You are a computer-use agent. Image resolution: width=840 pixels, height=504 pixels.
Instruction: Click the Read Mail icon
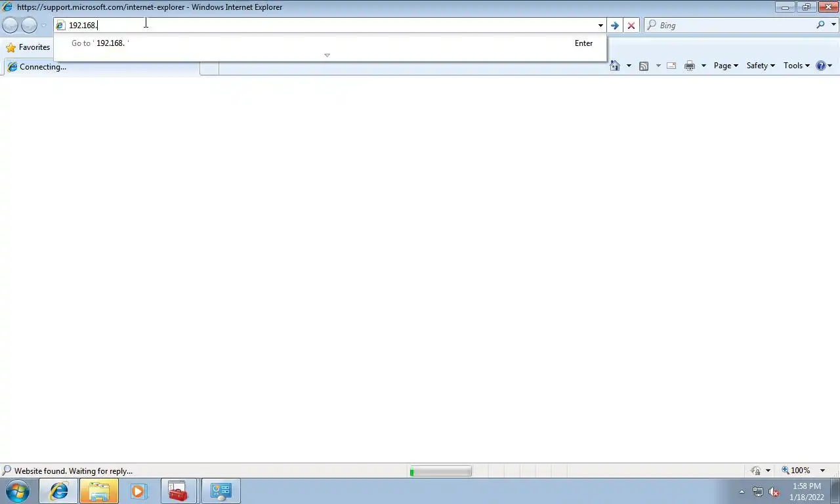click(671, 66)
